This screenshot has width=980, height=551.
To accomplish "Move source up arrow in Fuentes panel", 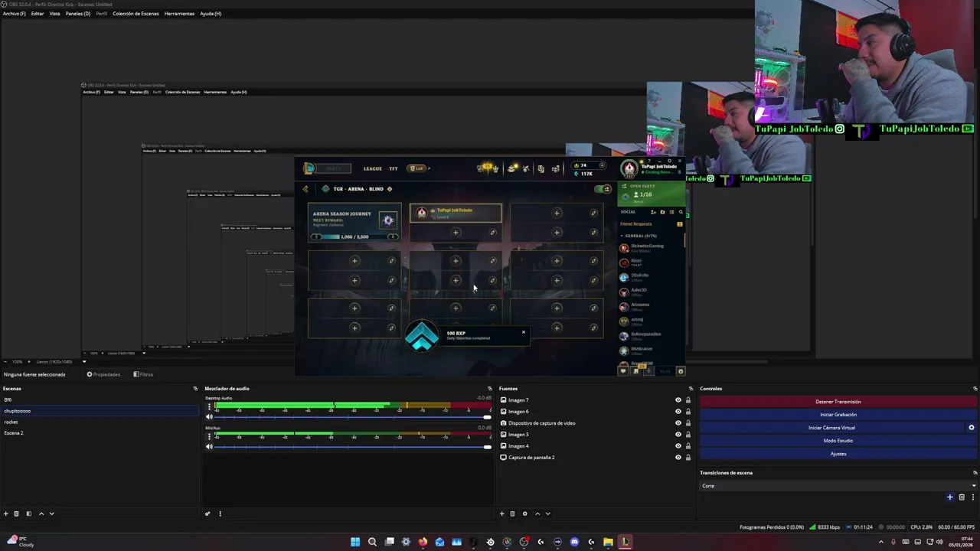I will (x=537, y=514).
